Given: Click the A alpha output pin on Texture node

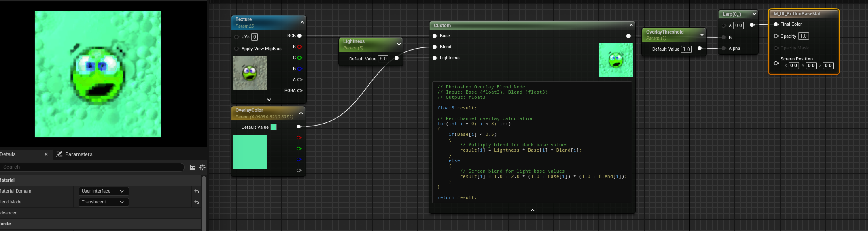Looking at the screenshot, I should click(x=300, y=79).
